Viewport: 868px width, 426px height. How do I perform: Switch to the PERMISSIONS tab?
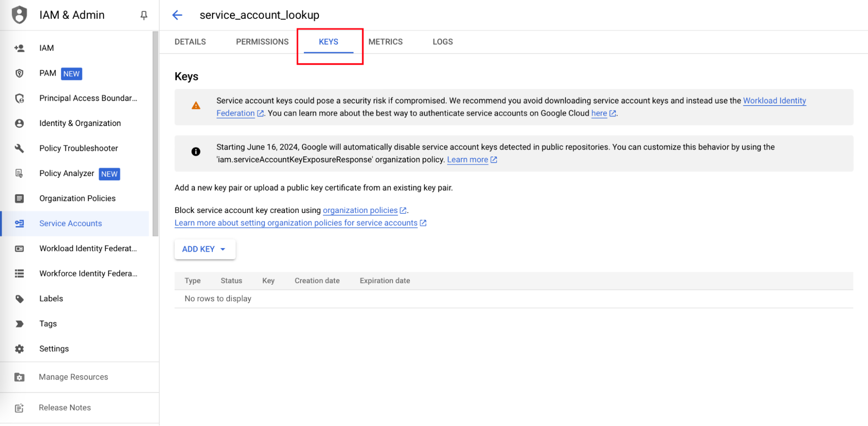click(x=262, y=42)
